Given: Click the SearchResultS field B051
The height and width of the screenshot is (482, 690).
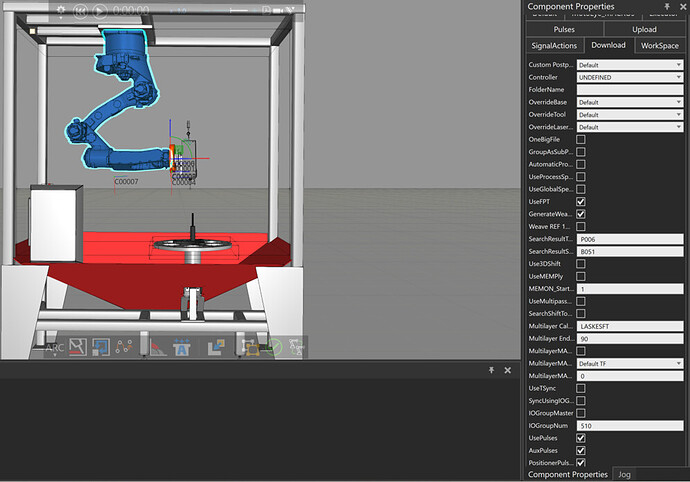Looking at the screenshot, I should (x=630, y=251).
